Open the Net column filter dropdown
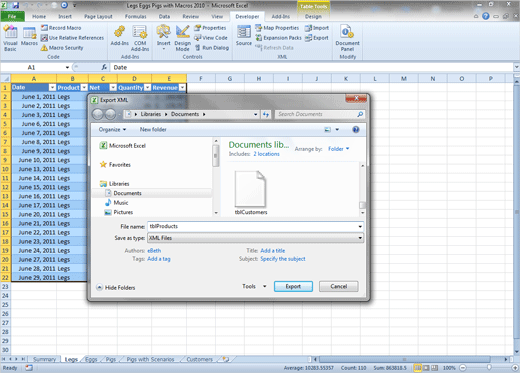Image resolution: width=520 pixels, height=373 pixels. coord(113,88)
